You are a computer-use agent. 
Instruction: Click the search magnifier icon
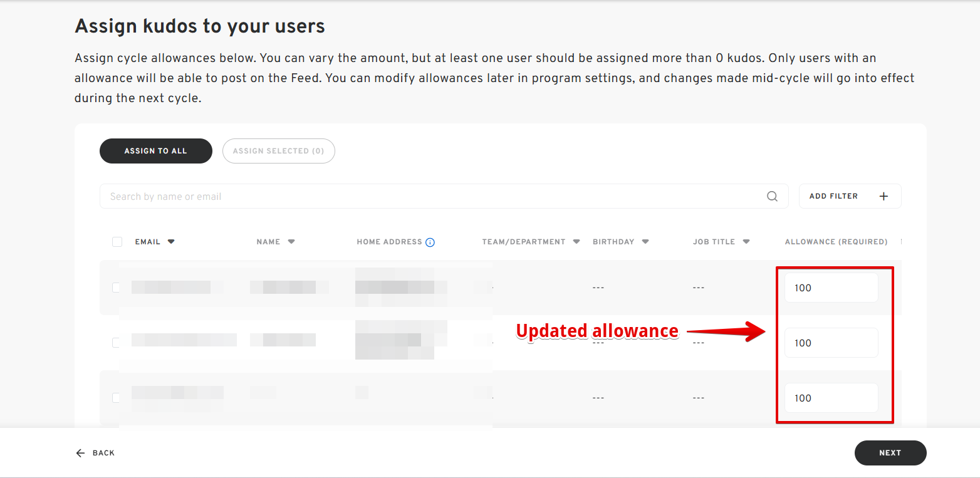tap(772, 196)
